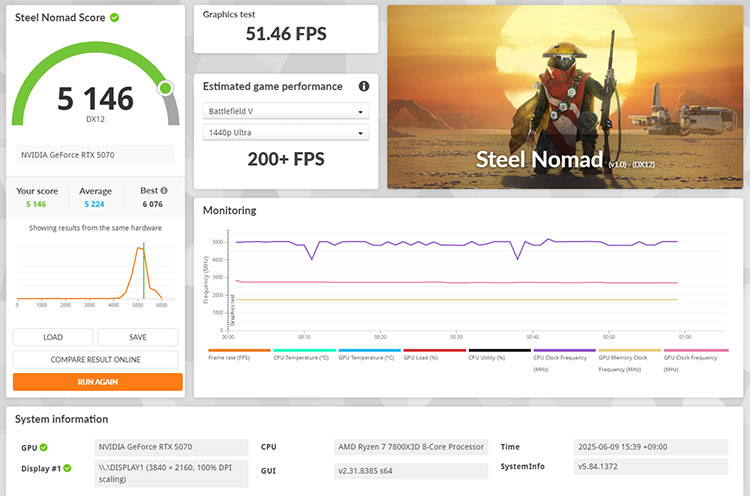Click the DISPLAY1 3840 × 2160 display value

[x=171, y=473]
